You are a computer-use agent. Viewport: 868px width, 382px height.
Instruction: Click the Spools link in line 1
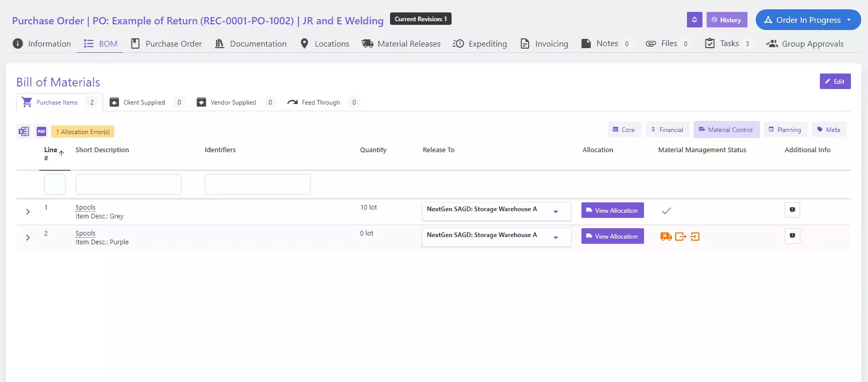(85, 207)
